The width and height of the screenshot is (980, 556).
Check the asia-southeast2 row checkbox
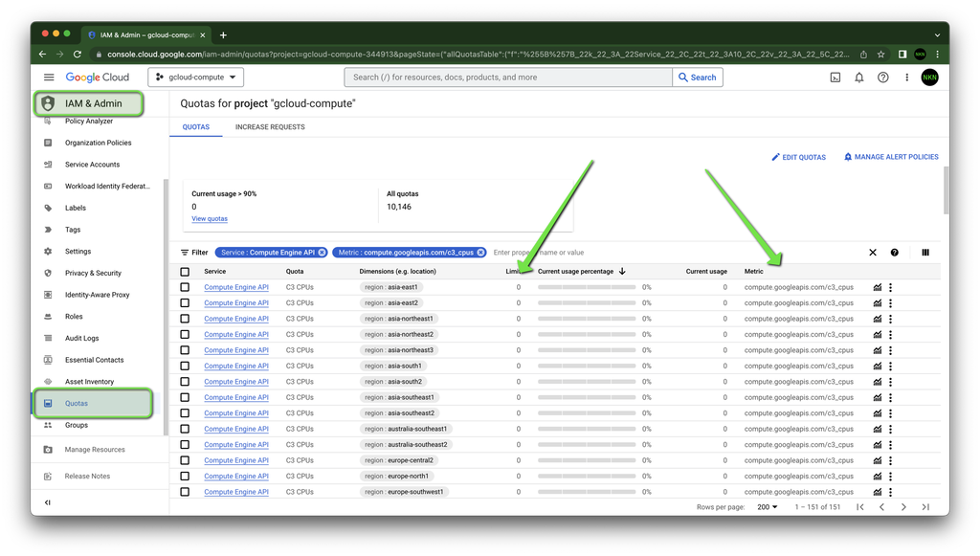point(185,413)
